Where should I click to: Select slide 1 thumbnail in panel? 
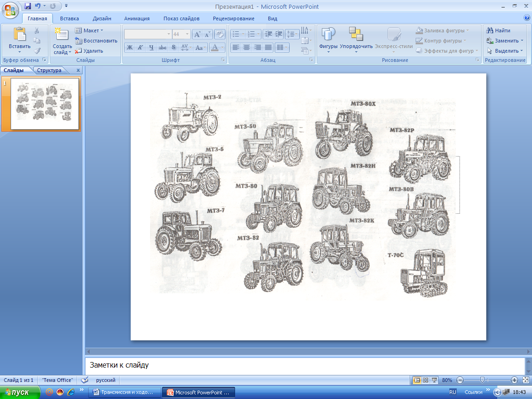click(45, 104)
